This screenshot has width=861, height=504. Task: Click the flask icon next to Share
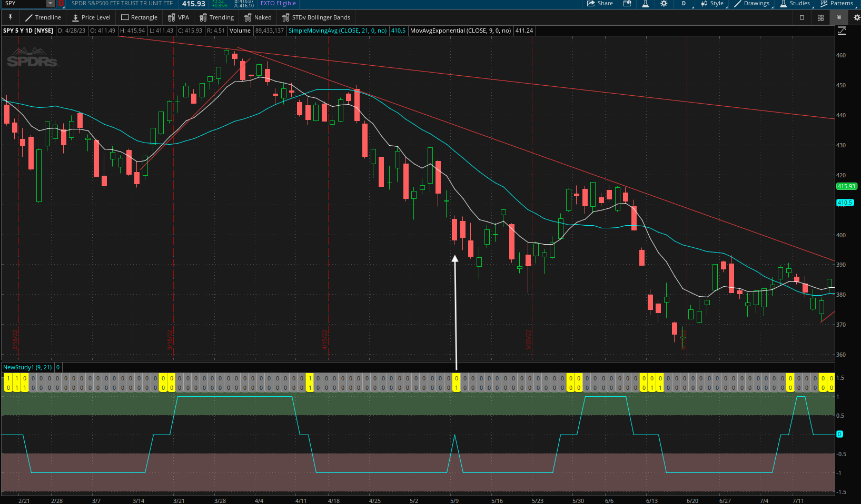point(645,4)
